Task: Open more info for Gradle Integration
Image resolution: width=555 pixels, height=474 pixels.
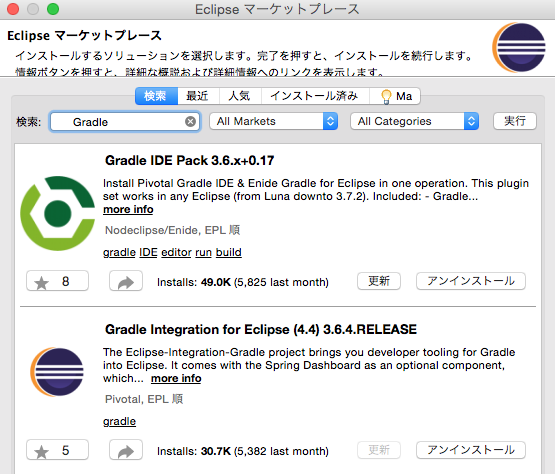Action: (x=176, y=378)
